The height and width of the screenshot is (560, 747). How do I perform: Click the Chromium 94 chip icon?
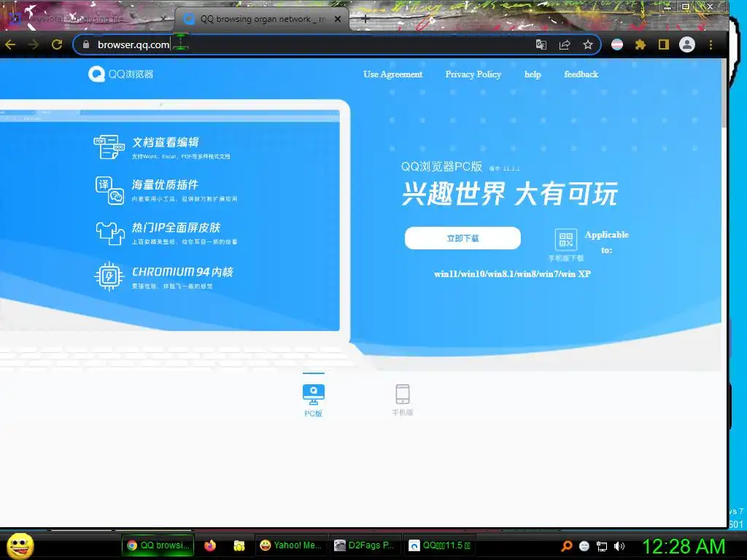point(109,276)
